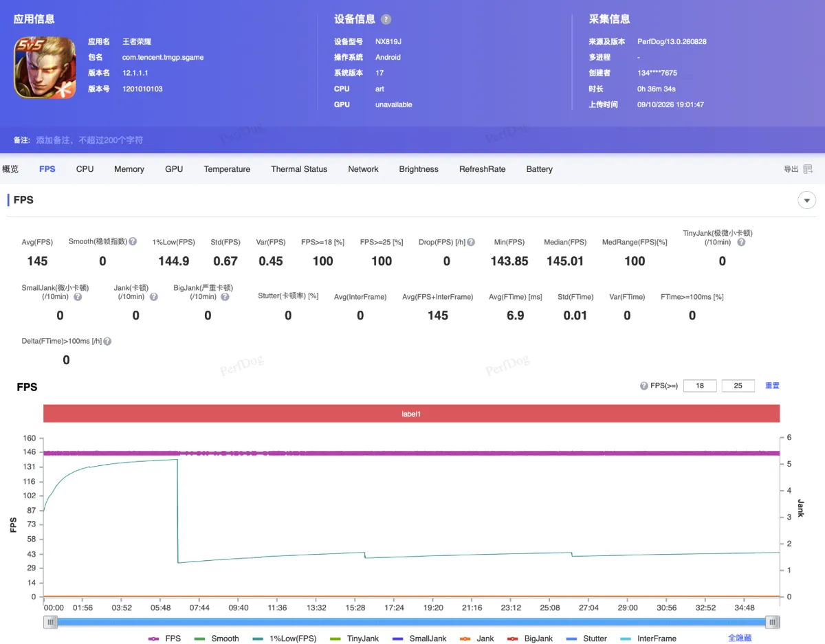
Task: Open the Brightness tab
Action: [x=419, y=169]
